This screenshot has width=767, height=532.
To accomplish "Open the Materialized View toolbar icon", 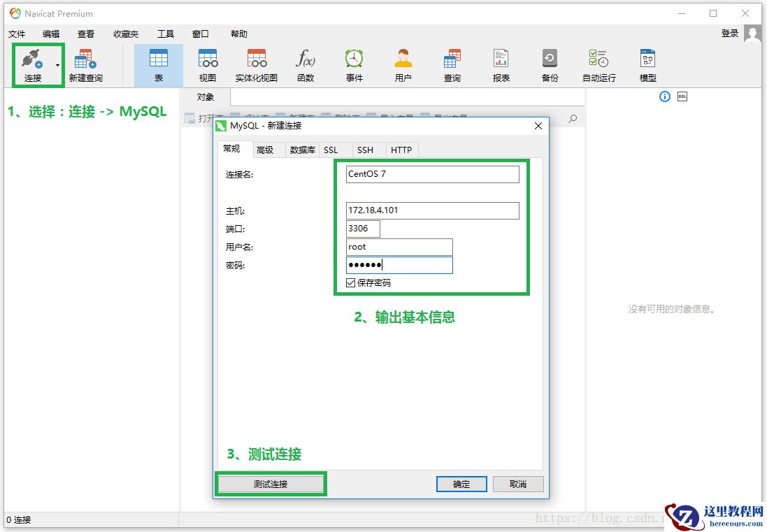I will pos(257,58).
